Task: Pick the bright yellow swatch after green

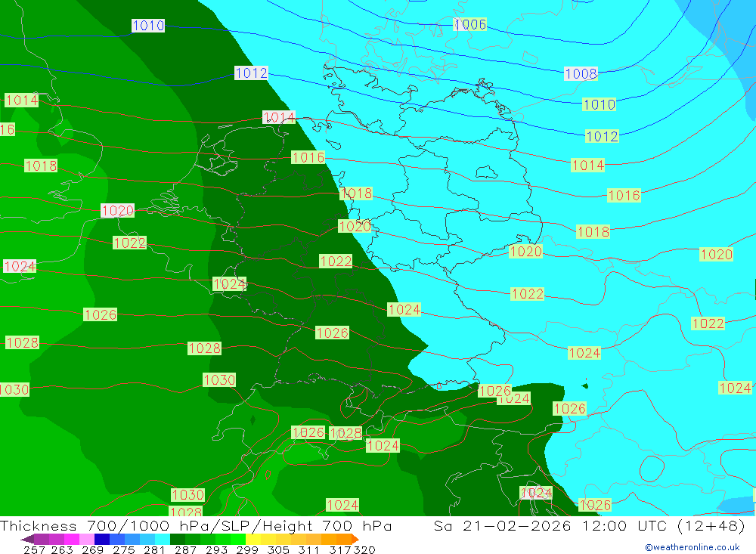Action: pyautogui.click(x=253, y=539)
